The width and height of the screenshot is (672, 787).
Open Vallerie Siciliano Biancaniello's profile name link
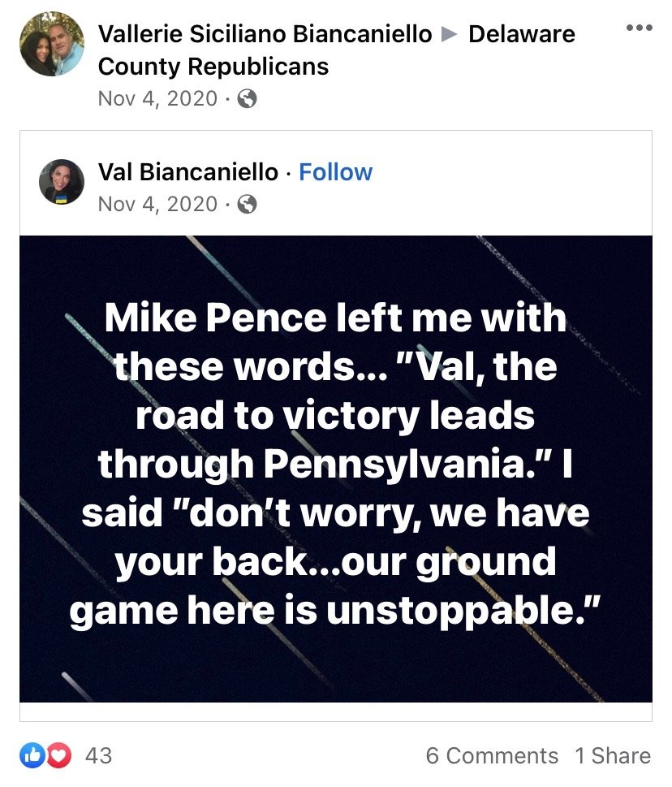(x=265, y=34)
